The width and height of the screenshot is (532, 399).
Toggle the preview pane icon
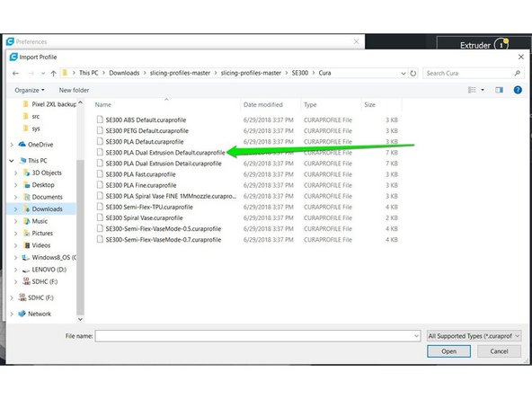[499, 90]
